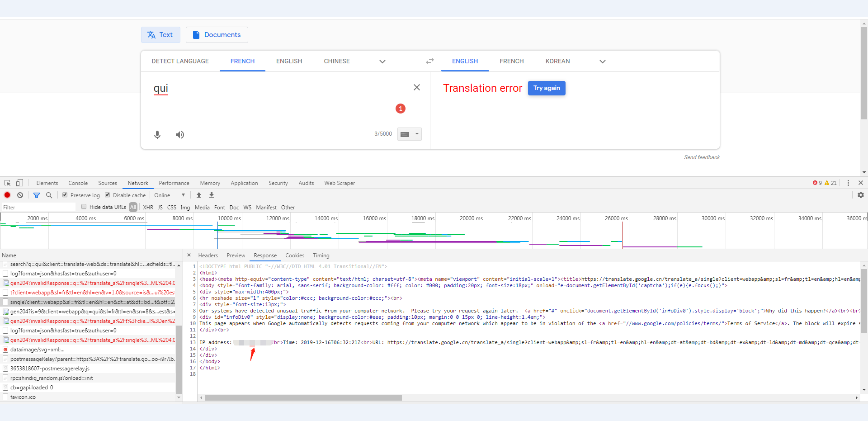The width and height of the screenshot is (868, 421).
Task: Clear source text with the X icon
Action: (x=417, y=87)
